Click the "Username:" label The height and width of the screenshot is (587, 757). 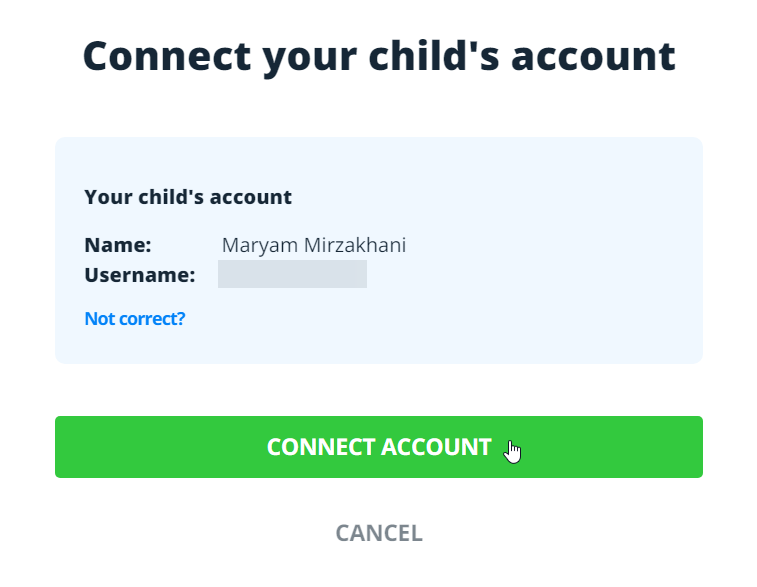(140, 275)
